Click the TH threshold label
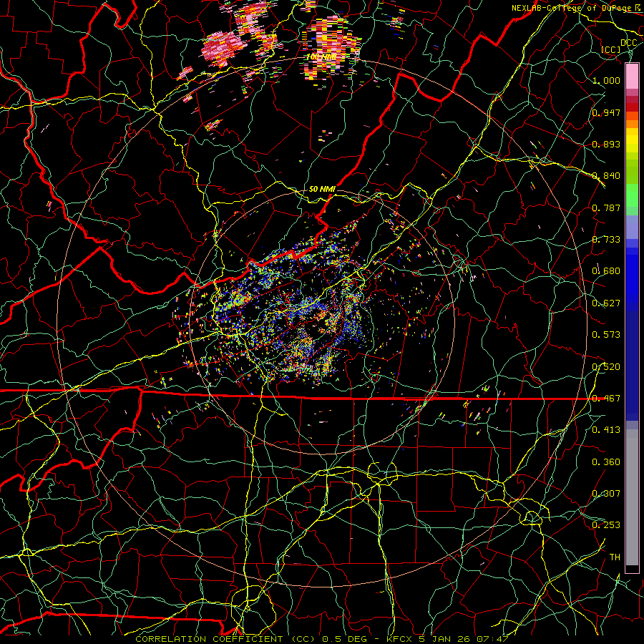644x644 pixels. tap(615, 557)
